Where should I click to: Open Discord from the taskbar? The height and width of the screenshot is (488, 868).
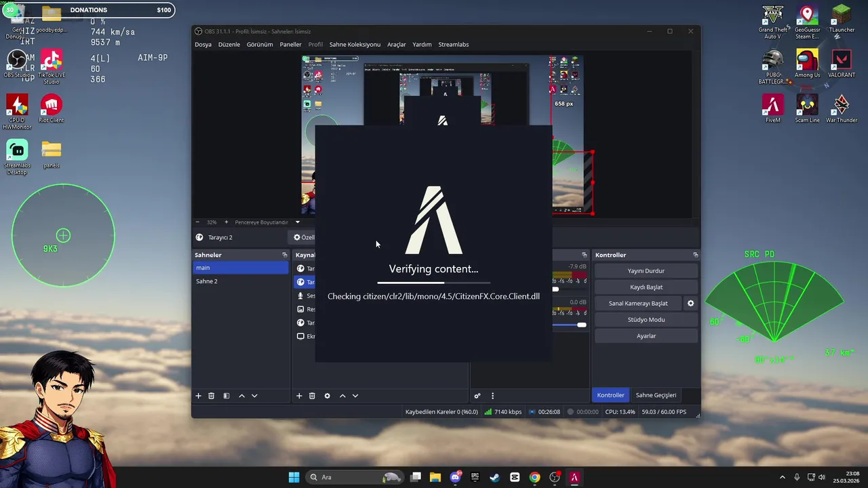(455, 477)
